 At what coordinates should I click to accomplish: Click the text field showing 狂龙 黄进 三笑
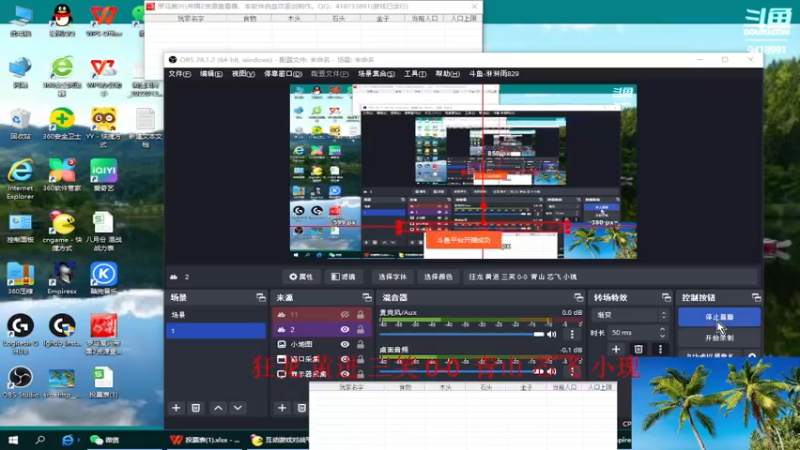click(610, 277)
